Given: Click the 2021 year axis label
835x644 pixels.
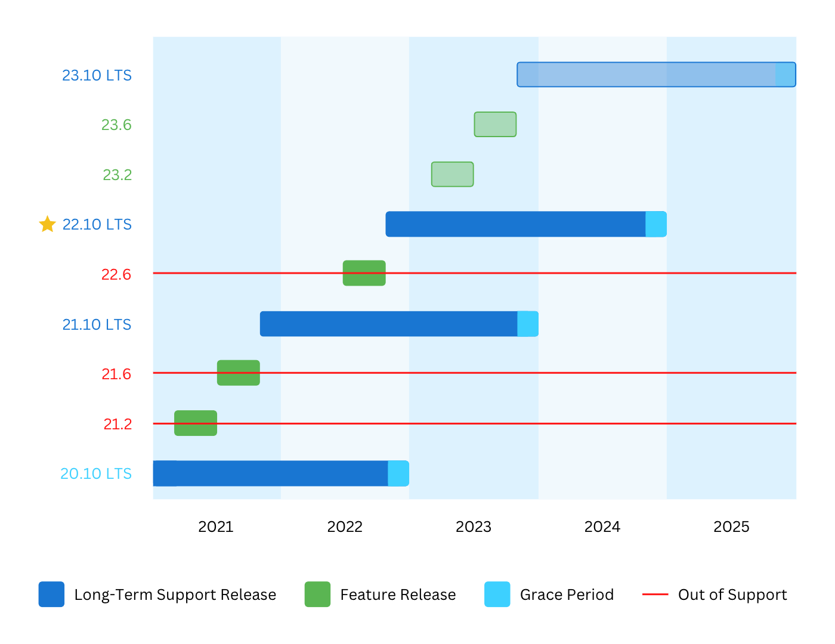Looking at the screenshot, I should click(x=216, y=527).
